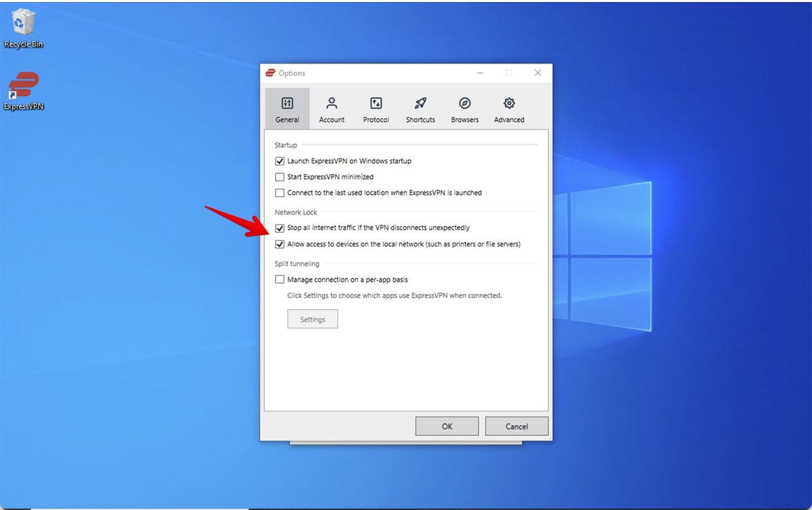Open the Protocol tab
This screenshot has width=812, height=510.
tap(376, 108)
